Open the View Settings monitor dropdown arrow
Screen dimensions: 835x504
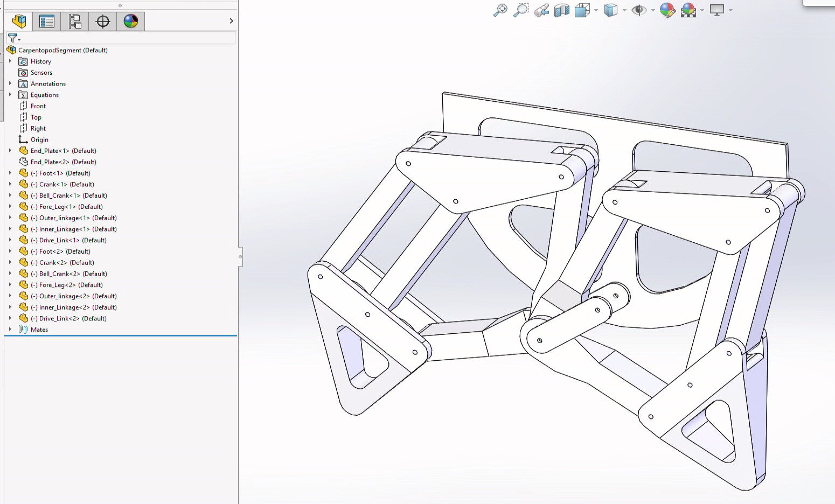coord(730,10)
